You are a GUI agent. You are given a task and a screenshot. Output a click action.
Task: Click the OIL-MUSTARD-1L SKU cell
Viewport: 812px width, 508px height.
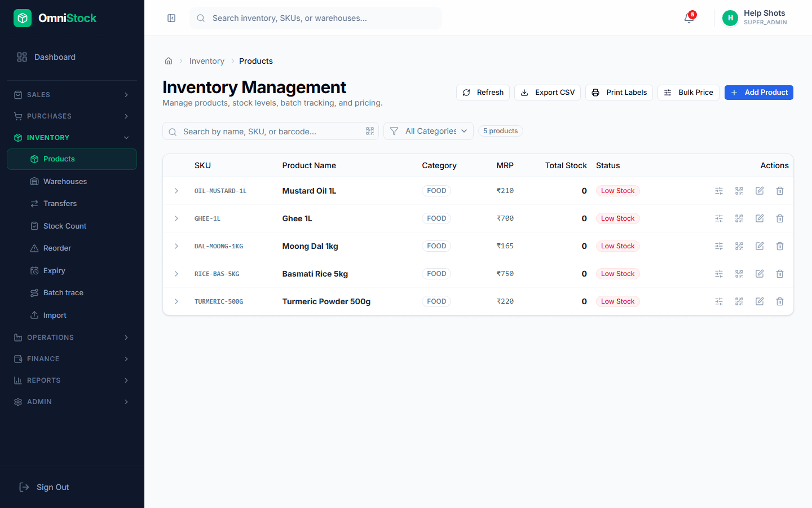(220, 191)
